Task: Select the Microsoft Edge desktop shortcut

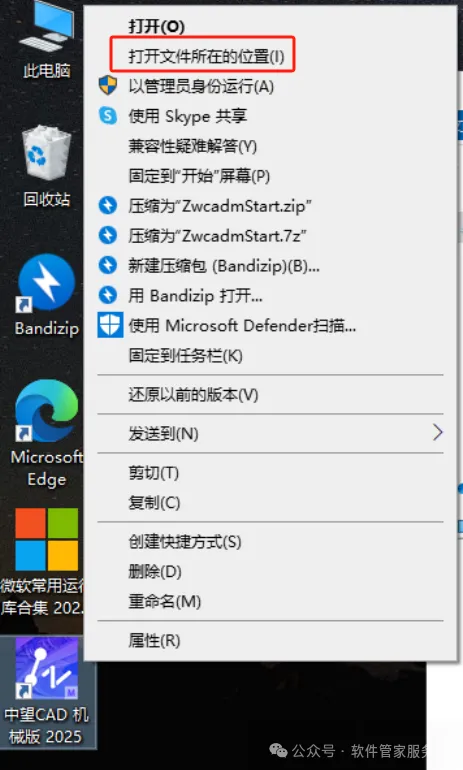Action: click(x=47, y=433)
